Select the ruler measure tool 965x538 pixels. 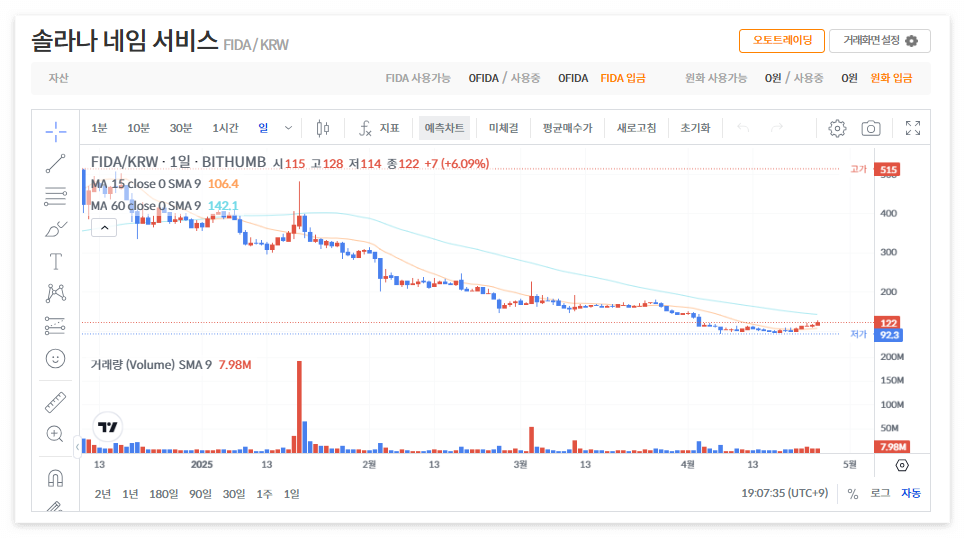55,402
